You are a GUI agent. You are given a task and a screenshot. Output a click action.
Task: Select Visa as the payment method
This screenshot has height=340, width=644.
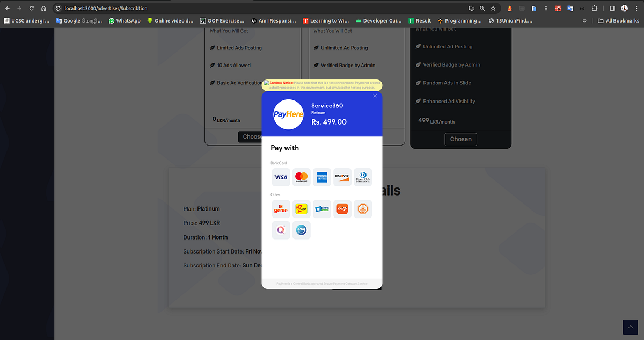pyautogui.click(x=281, y=177)
